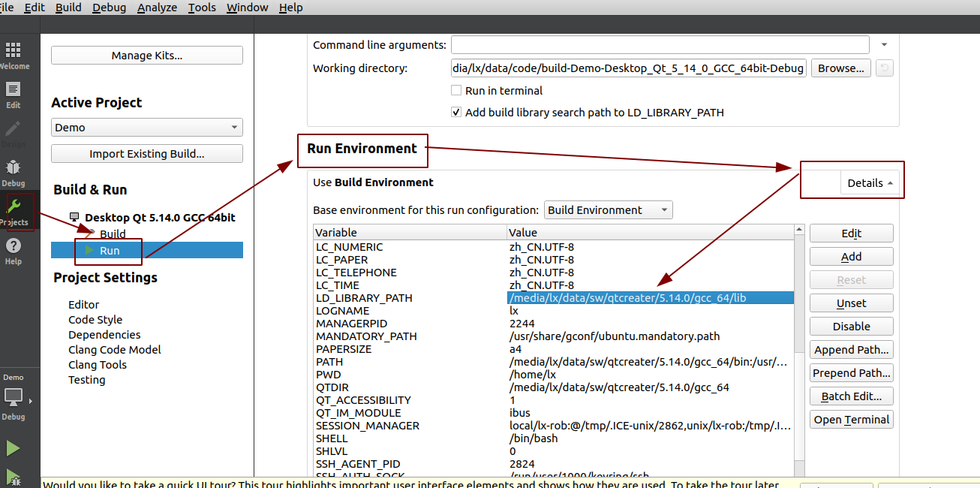This screenshot has height=488, width=980.
Task: Select the LOGNAME variable row
Action: coord(553,311)
